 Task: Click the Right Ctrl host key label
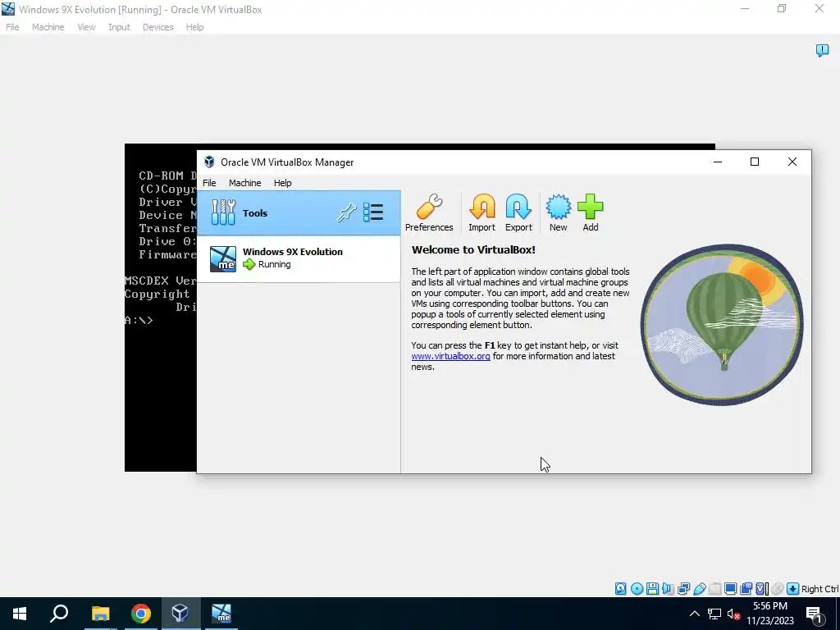coord(820,589)
